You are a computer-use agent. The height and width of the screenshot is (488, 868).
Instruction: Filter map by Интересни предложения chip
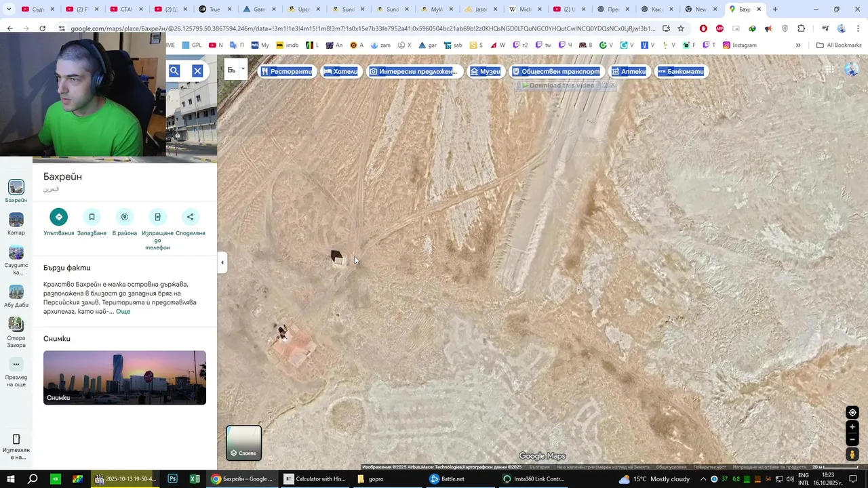(x=413, y=71)
